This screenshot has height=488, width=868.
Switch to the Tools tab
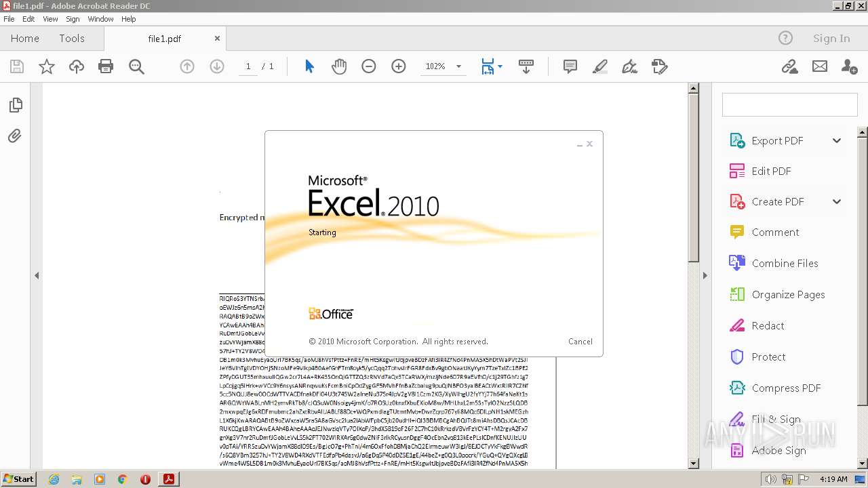coord(72,39)
